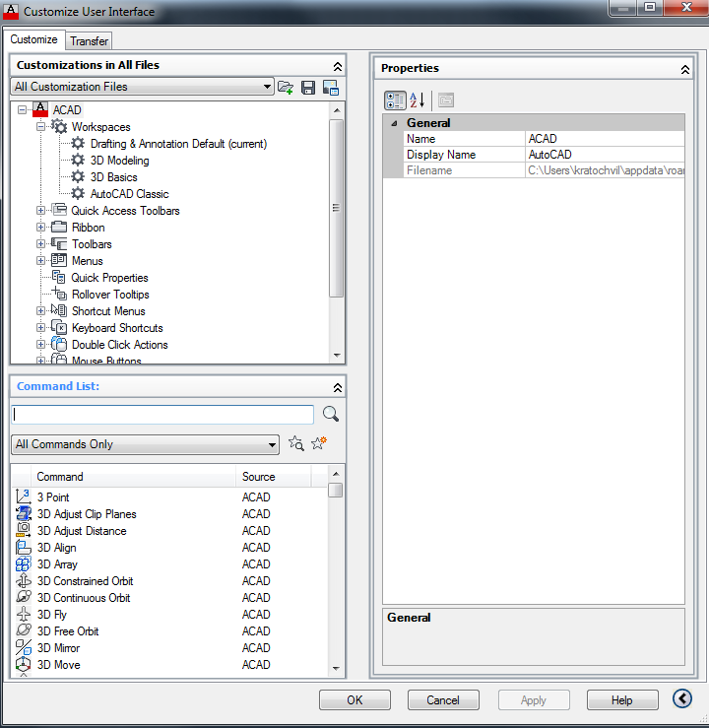Click the Apply button
This screenshot has width=709, height=728.
[534, 699]
